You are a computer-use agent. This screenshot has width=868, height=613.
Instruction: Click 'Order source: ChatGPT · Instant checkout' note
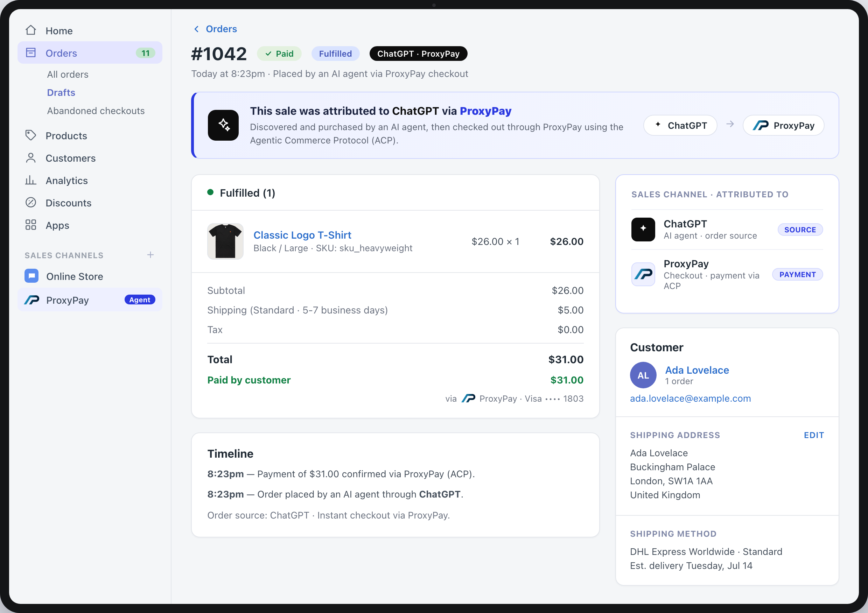pos(329,515)
